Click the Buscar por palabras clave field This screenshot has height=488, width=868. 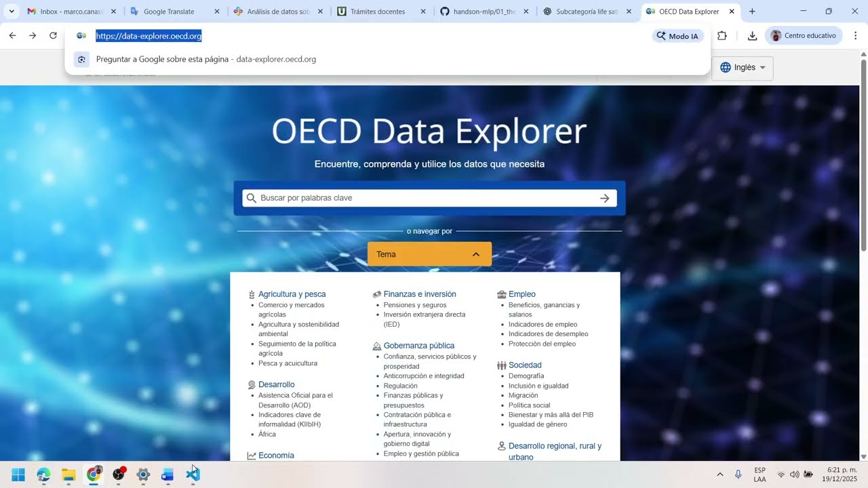coord(429,198)
